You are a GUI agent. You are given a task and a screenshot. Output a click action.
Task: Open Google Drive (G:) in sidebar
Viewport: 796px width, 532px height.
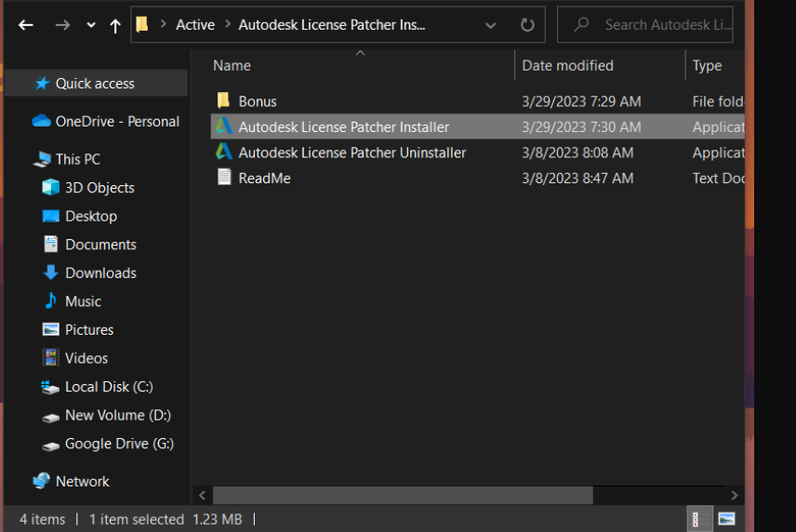click(119, 444)
